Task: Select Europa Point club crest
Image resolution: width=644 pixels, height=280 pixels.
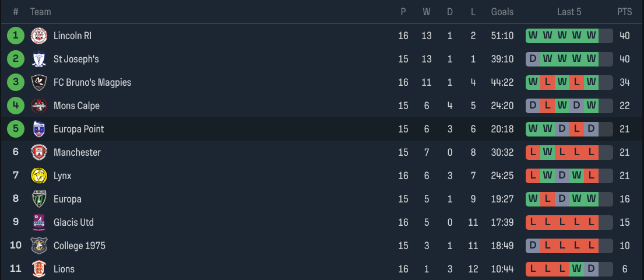Action: 39,129
